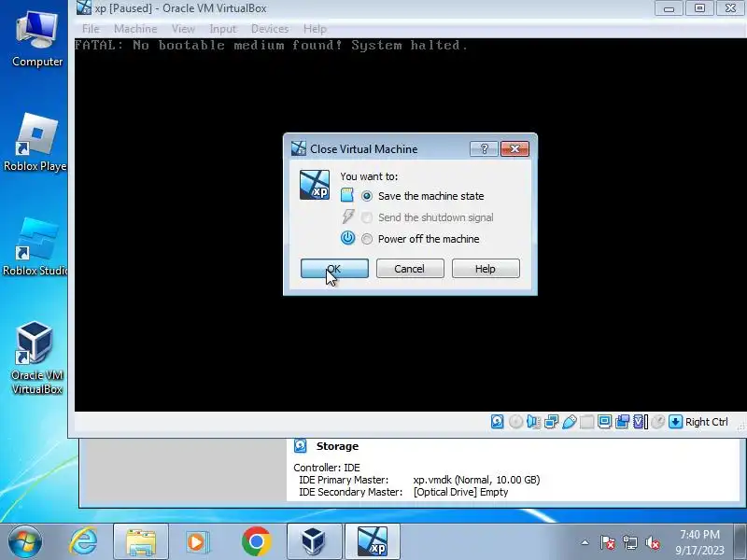The image size is (747, 560).
Task: Click the optical drive status icon
Action: pyautogui.click(x=515, y=422)
